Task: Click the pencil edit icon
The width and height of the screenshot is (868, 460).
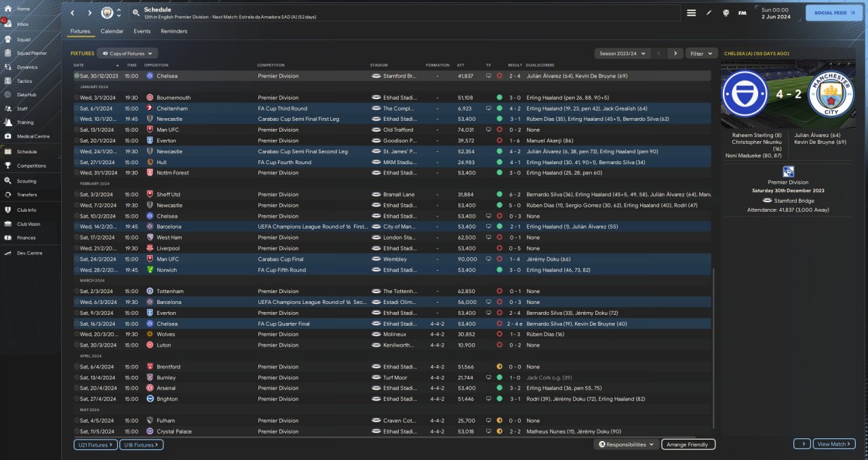Action: click(709, 13)
